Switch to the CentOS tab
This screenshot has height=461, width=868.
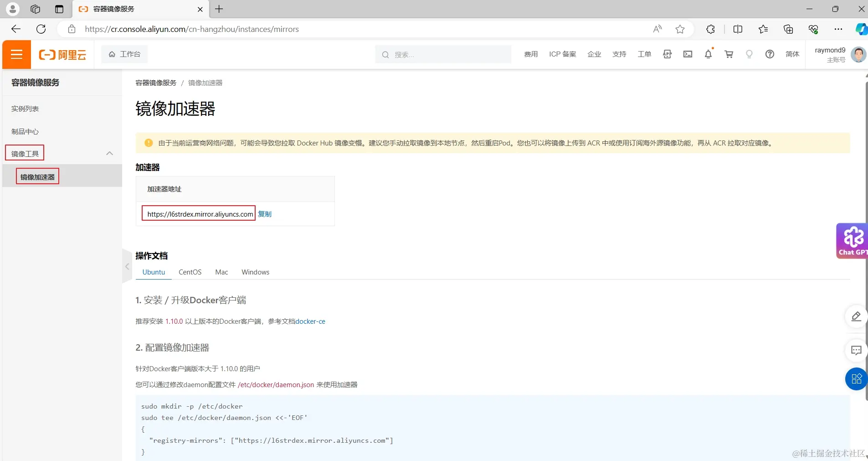tap(190, 272)
